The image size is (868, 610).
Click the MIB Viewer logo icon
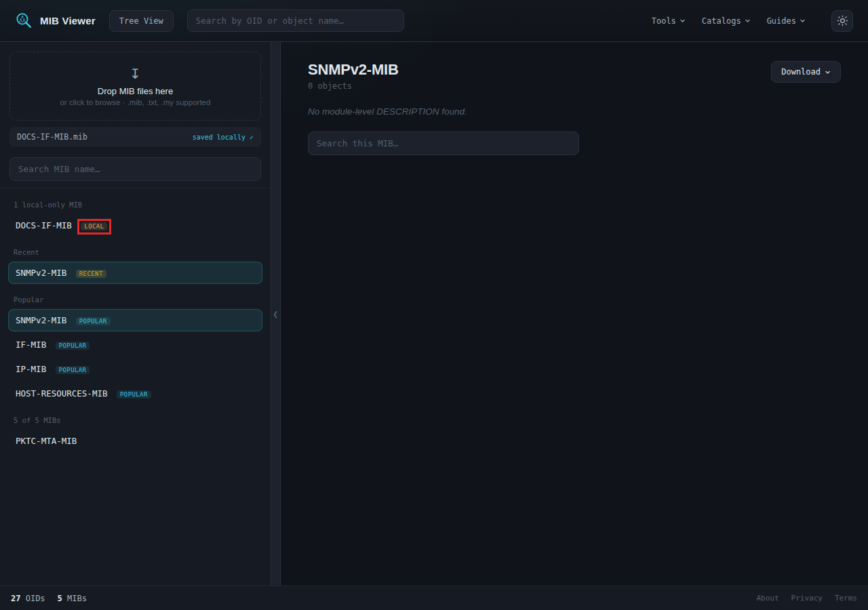point(24,20)
